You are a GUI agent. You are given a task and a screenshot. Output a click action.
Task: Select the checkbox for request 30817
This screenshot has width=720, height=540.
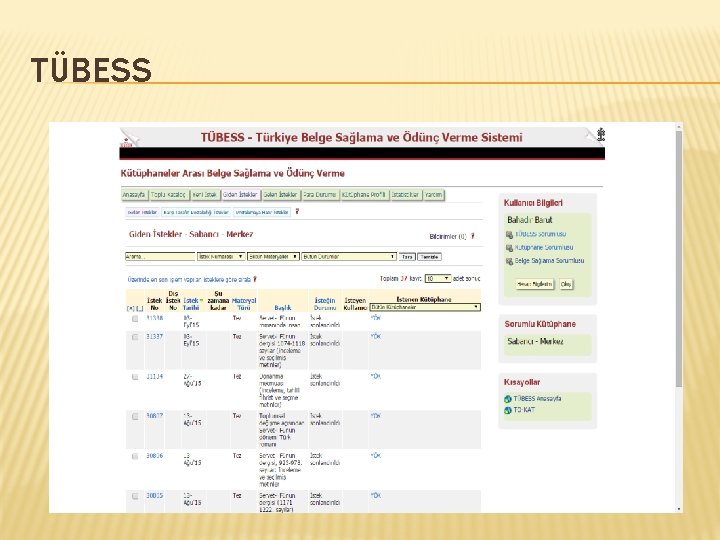pyautogui.click(x=135, y=416)
